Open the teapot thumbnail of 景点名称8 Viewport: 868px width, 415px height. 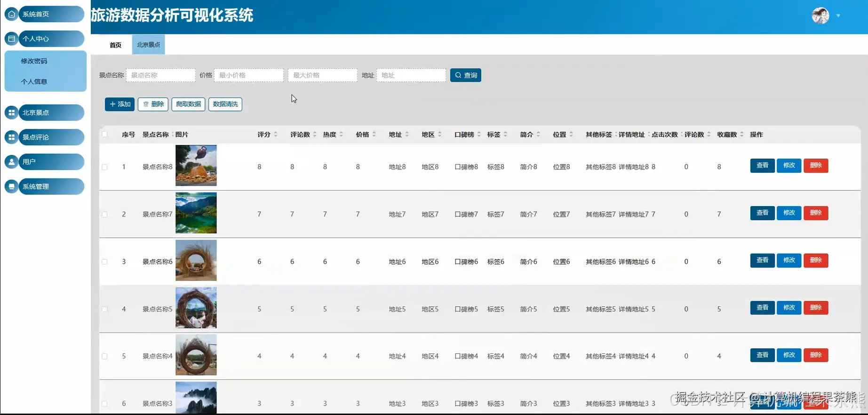[x=196, y=165]
